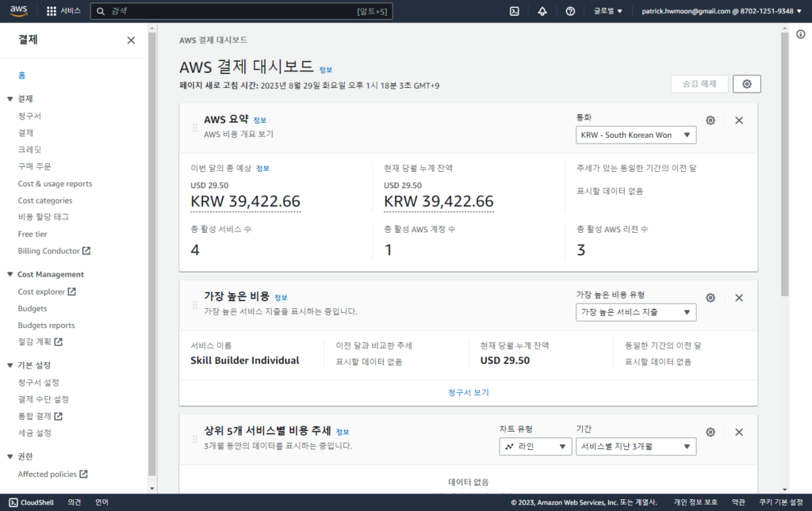Remove the 가장 높은 비용 widget
The width and height of the screenshot is (812, 511).
(x=739, y=298)
